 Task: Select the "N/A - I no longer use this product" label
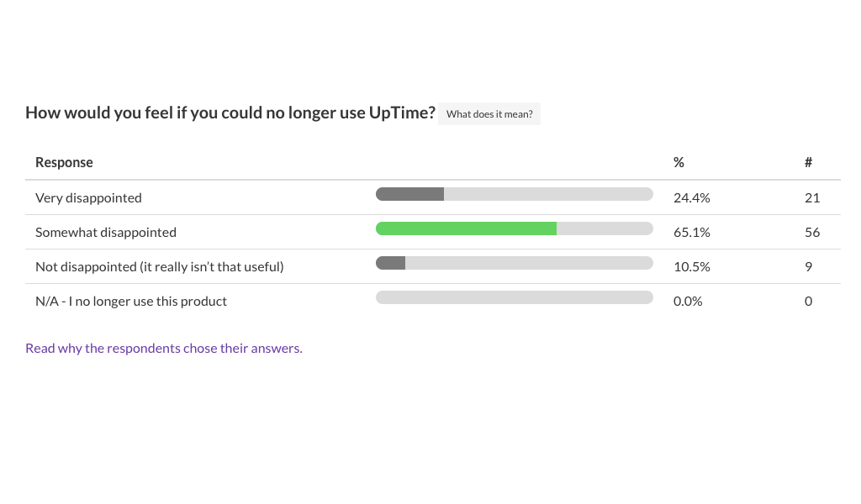point(131,302)
